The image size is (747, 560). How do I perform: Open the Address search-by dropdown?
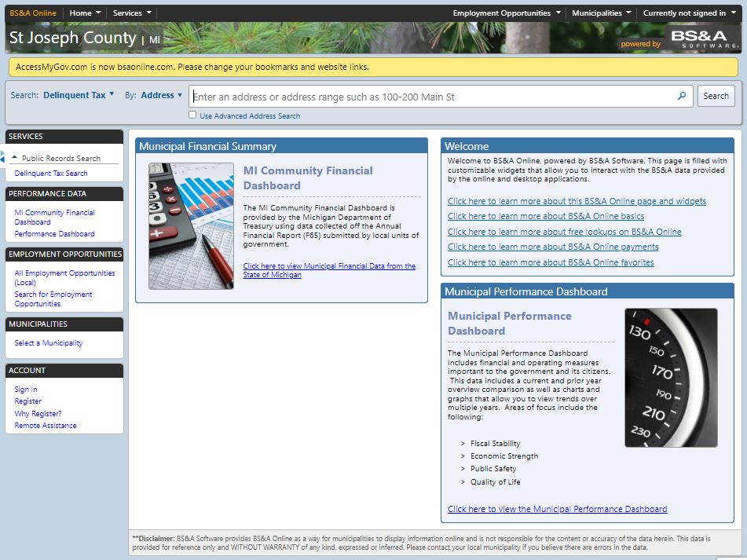click(x=162, y=95)
